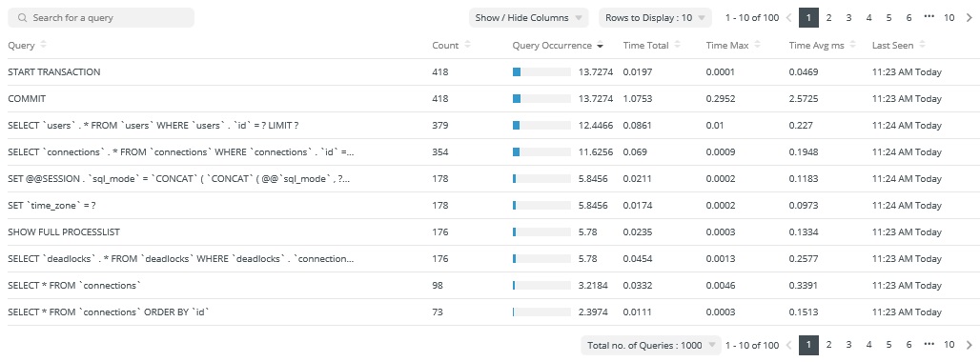Toggle Query Occurrence descending sort arrow
Image resolution: width=980 pixels, height=362 pixels.
pyautogui.click(x=600, y=46)
